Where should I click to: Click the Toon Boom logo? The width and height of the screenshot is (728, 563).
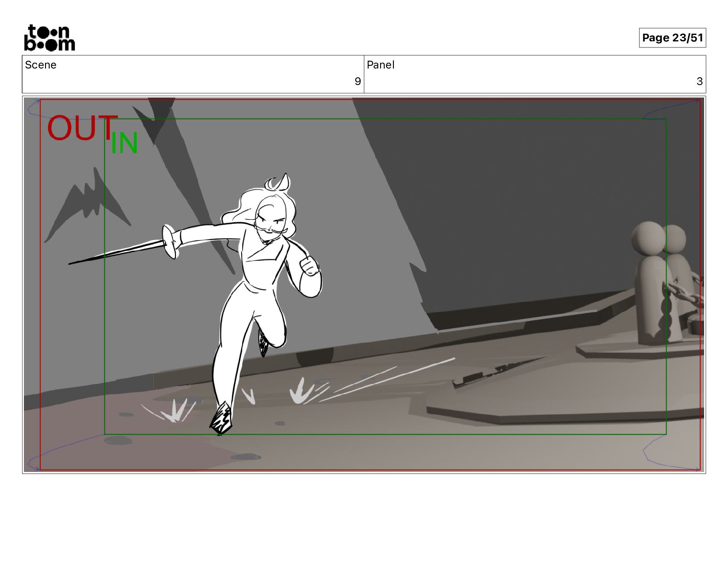[x=49, y=38]
